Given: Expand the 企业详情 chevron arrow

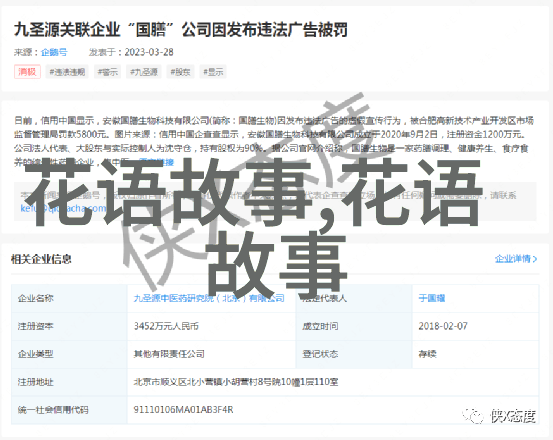Looking at the screenshot, I should pyautogui.click(x=535, y=259).
